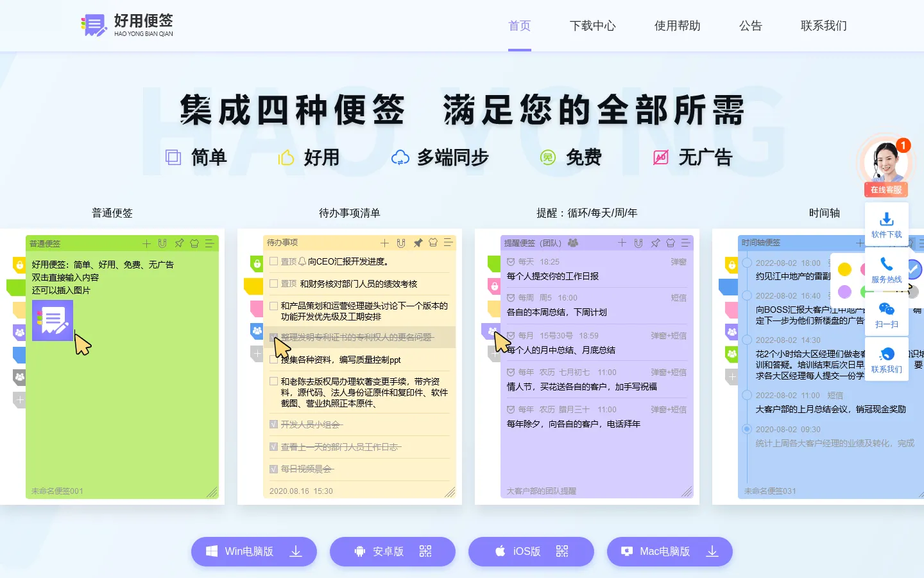Click the 多端同步 cloud icon
This screenshot has width=924, height=578.
pos(400,157)
